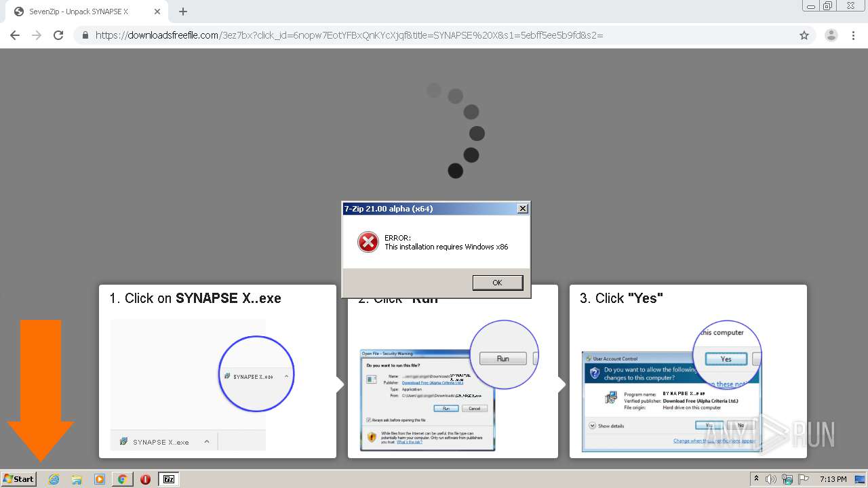Click the red error icon in dialog

(368, 242)
